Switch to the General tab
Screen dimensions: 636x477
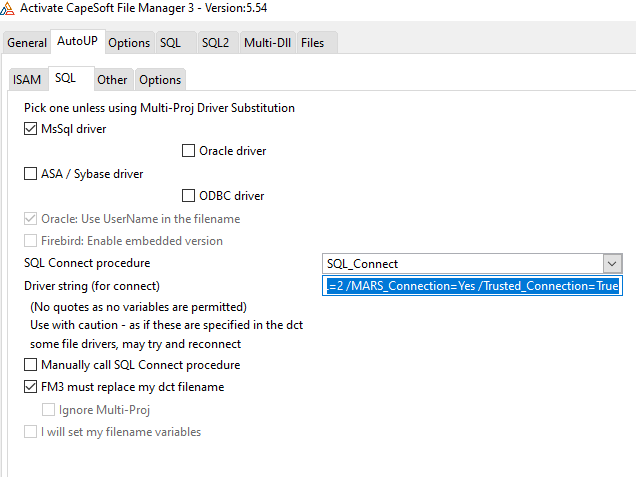[x=27, y=43]
